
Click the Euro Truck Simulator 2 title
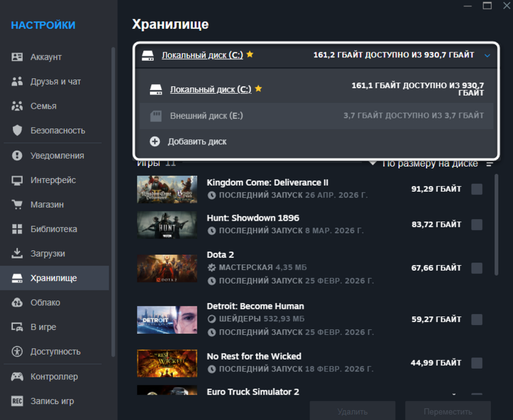[253, 392]
